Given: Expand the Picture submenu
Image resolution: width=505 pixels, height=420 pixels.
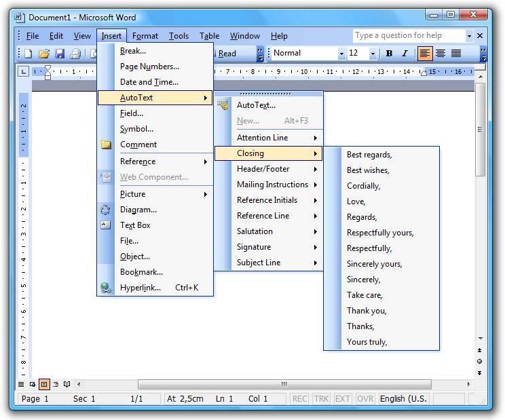Looking at the screenshot, I should click(155, 194).
